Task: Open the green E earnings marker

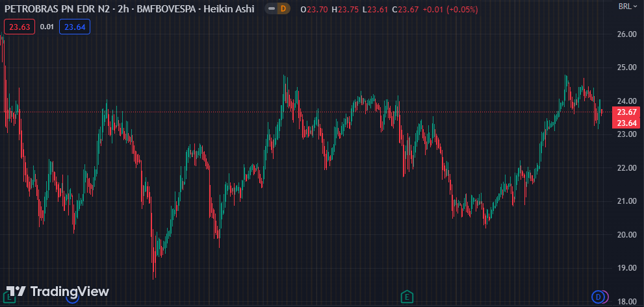Action: click(x=407, y=297)
